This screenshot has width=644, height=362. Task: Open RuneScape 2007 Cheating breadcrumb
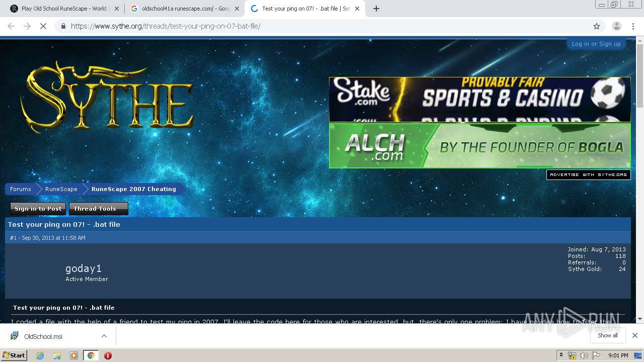(134, 189)
